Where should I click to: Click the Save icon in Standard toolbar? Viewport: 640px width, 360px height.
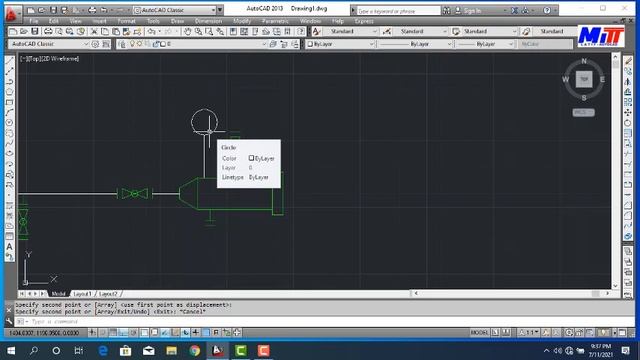[x=35, y=31]
